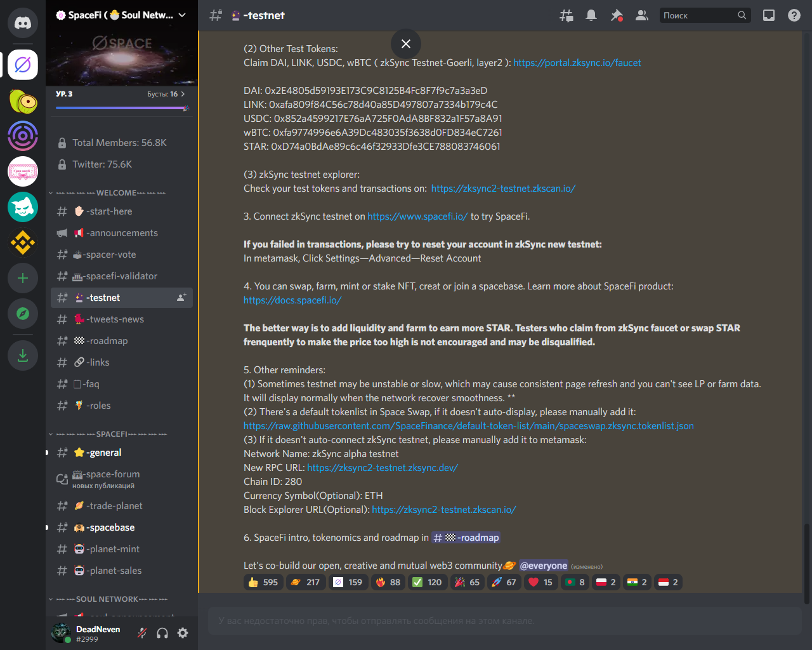Open zksync2-testnet.zksync.dev RPC link
This screenshot has height=650, width=812.
[x=383, y=468]
